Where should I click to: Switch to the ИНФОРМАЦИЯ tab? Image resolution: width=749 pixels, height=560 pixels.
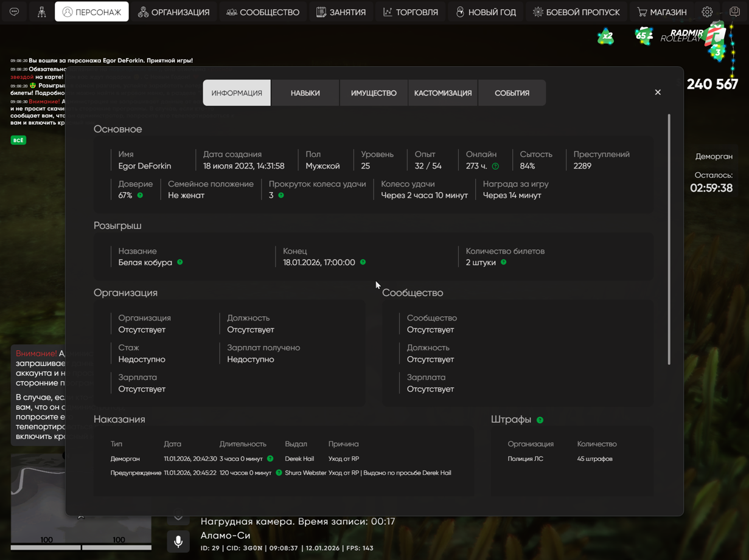coord(237,93)
